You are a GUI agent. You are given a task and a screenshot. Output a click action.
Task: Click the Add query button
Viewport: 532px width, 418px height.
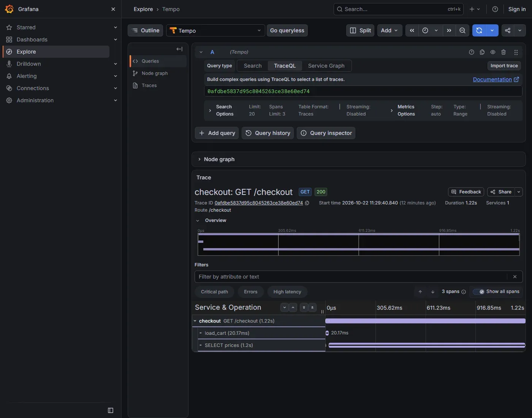point(217,133)
